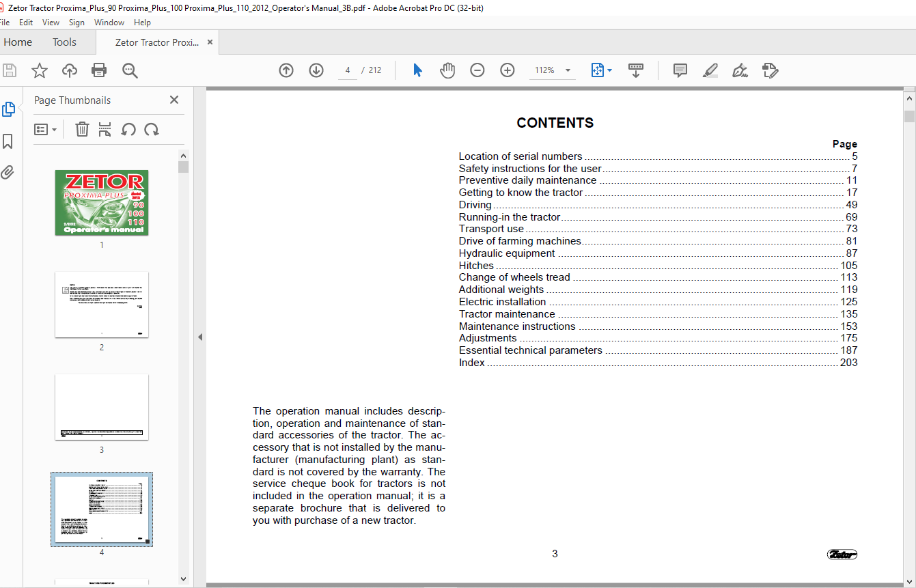Open the View menu
This screenshot has width=916, height=588.
click(x=51, y=23)
